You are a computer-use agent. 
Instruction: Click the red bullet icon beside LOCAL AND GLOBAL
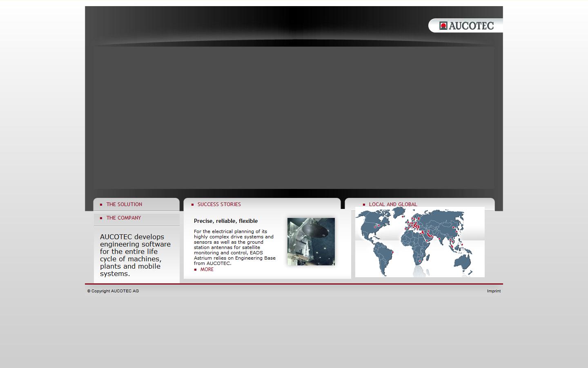(364, 204)
